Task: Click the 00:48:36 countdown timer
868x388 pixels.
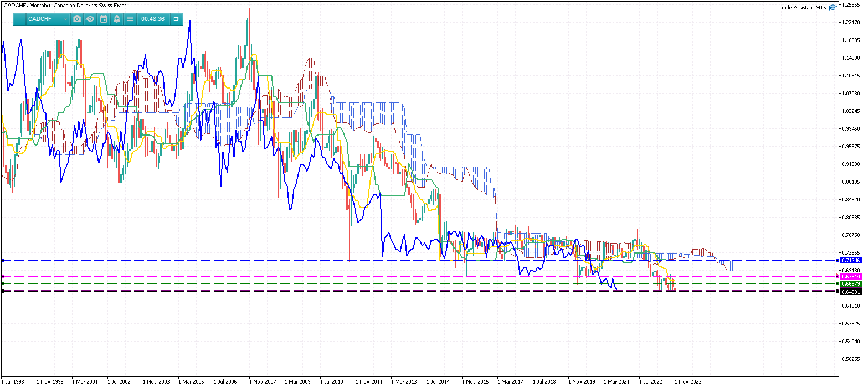Action: pos(153,19)
